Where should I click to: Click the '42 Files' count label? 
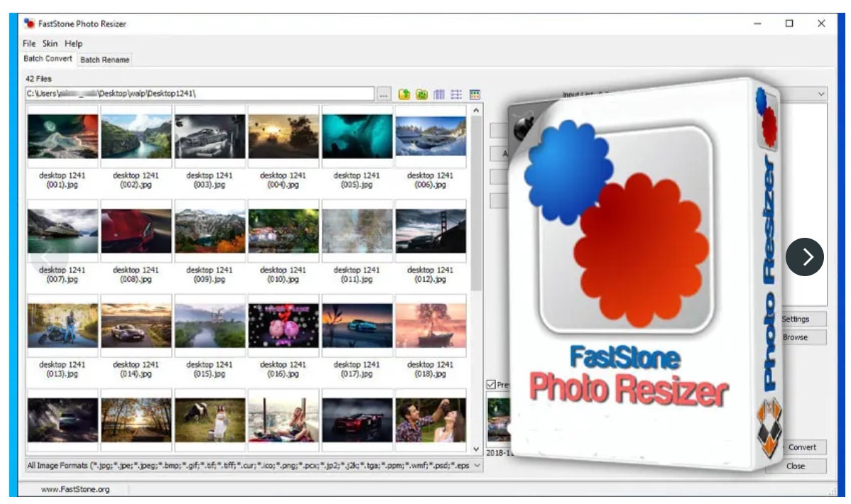pos(38,79)
